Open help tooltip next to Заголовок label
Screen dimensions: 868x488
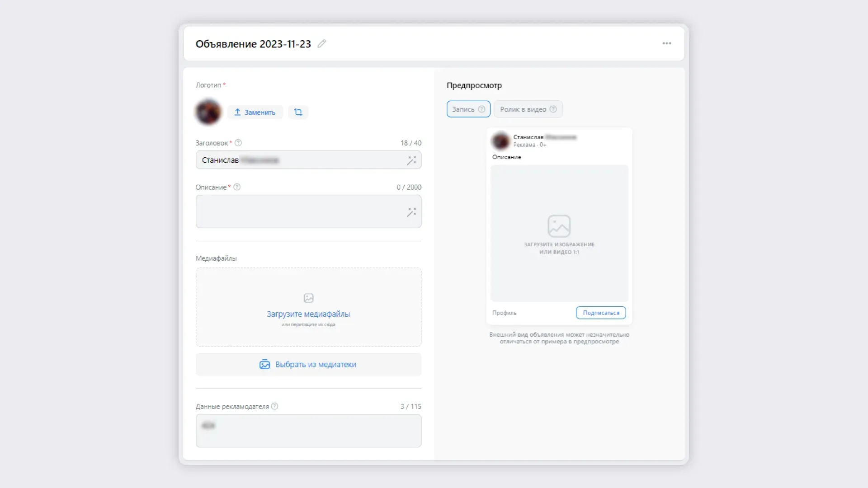[x=238, y=143]
